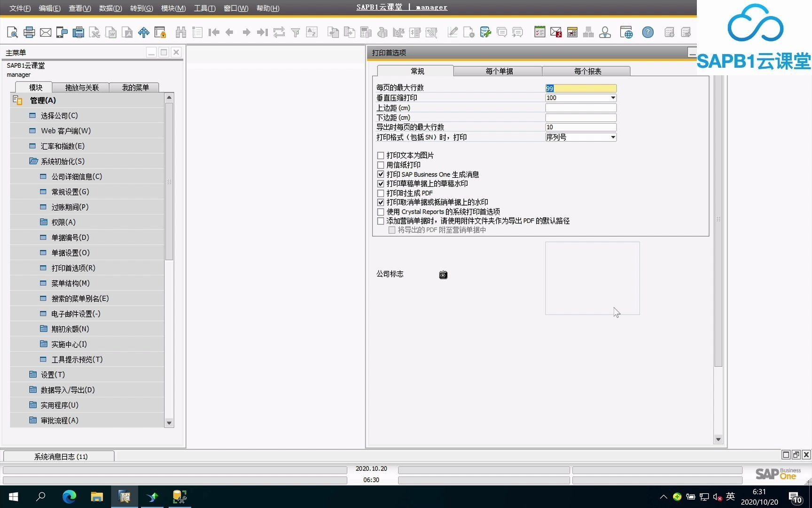Image resolution: width=812 pixels, height=508 pixels.
Task: Open SAP Business One from the taskbar
Action: (x=124, y=496)
